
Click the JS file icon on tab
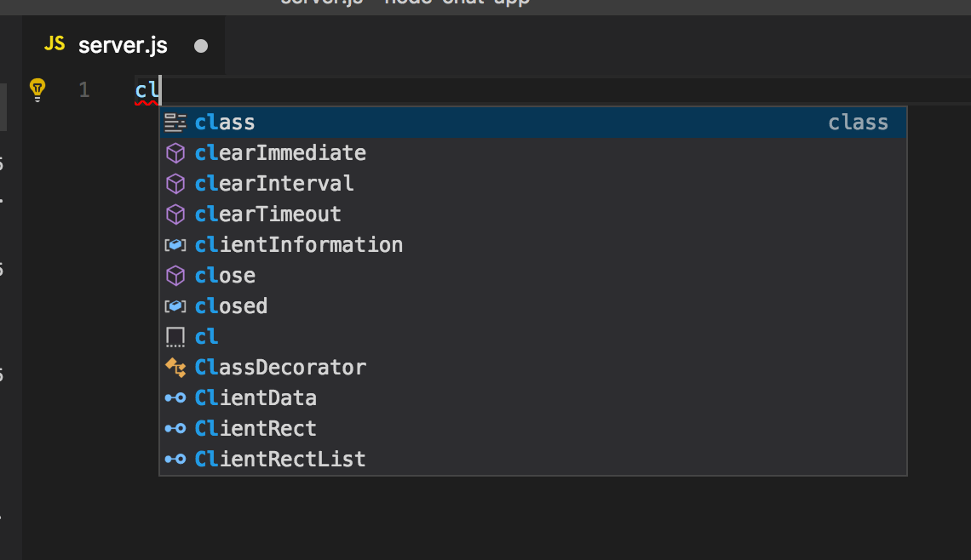pyautogui.click(x=55, y=44)
